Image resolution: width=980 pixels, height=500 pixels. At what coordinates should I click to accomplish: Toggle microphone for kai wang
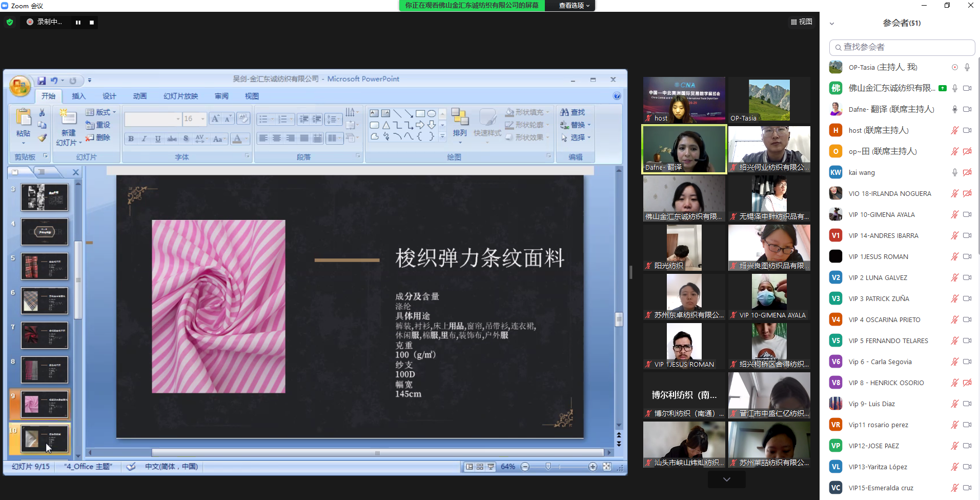tap(954, 172)
